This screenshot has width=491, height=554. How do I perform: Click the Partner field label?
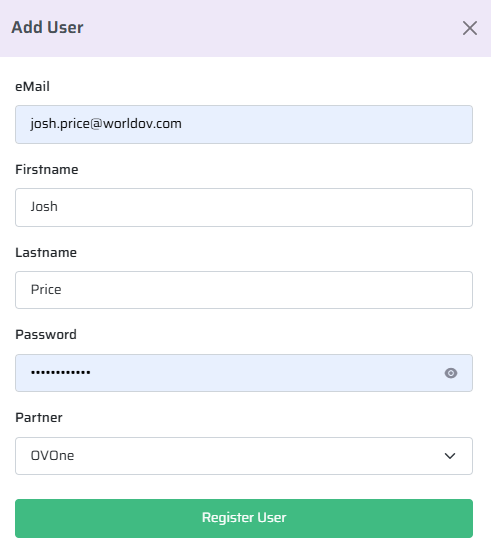tap(39, 418)
